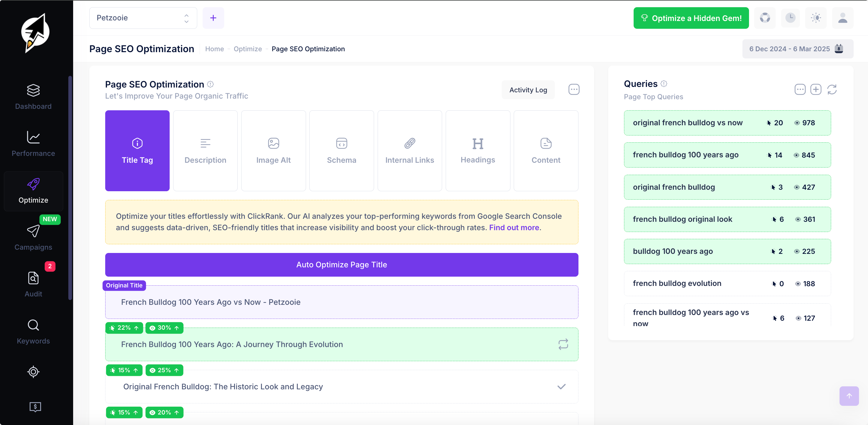The width and height of the screenshot is (868, 425).
Task: Click the ClickRank rocket logo
Action: 35,33
